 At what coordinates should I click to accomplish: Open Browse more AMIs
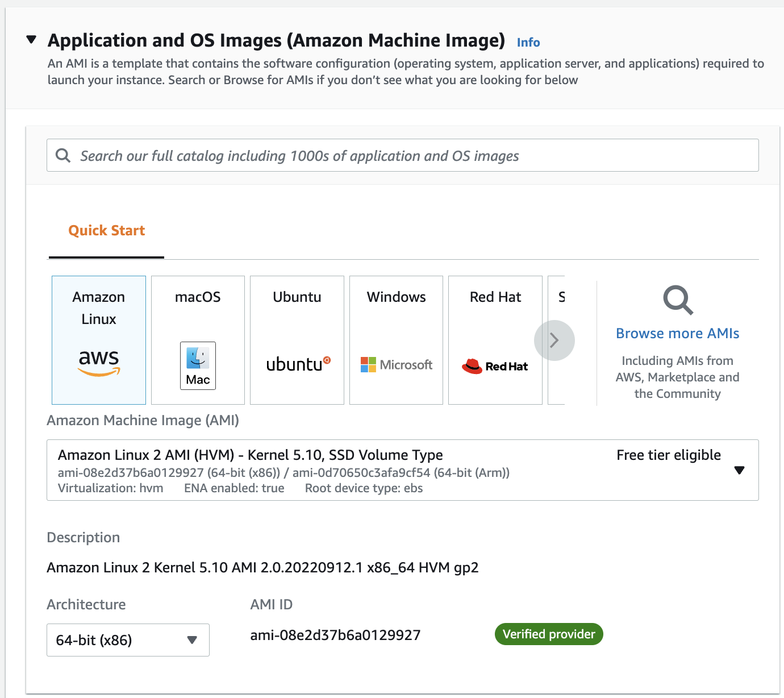pos(677,333)
